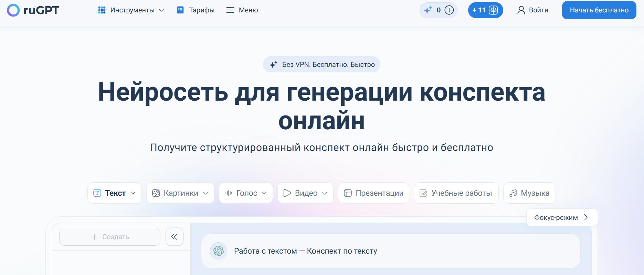Expand the Картинки dropdown chevron
The width and height of the screenshot is (644, 275).
tap(205, 193)
